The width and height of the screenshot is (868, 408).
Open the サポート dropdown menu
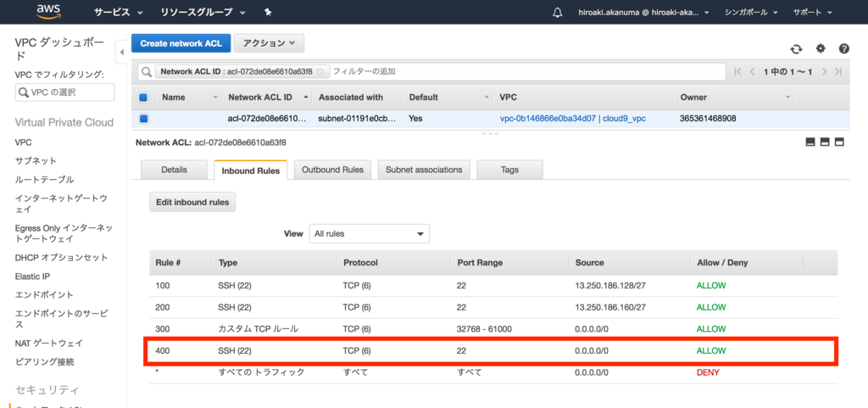click(x=812, y=12)
